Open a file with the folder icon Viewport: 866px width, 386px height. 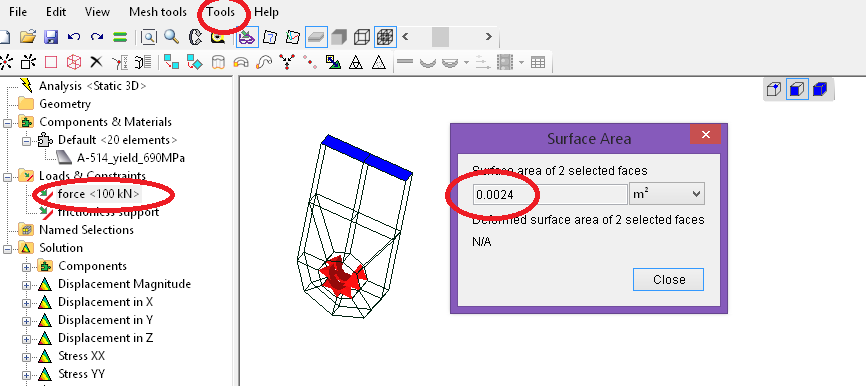[x=28, y=37]
